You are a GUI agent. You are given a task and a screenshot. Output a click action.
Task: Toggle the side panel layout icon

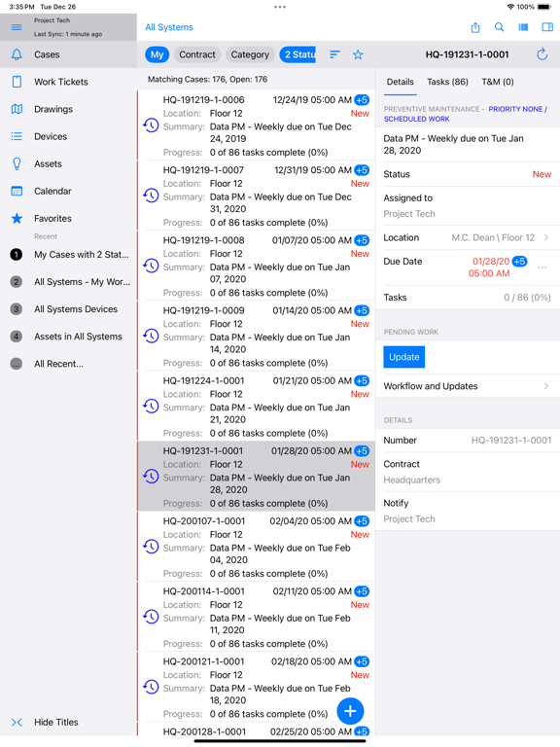coord(547,27)
